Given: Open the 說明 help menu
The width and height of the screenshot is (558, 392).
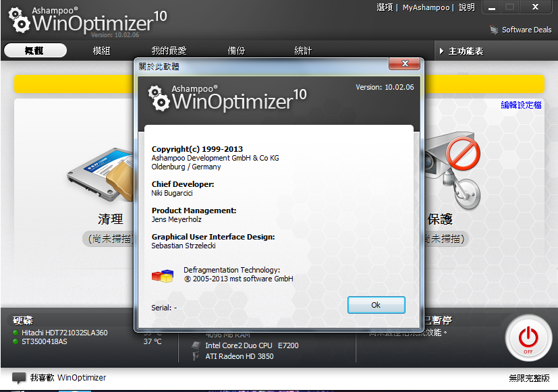Looking at the screenshot, I should [x=467, y=7].
